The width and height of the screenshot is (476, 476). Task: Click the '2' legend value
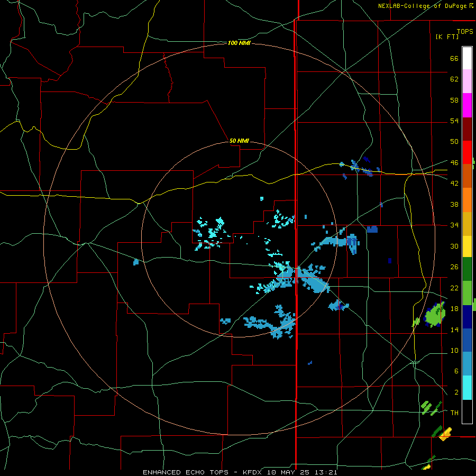456,392
